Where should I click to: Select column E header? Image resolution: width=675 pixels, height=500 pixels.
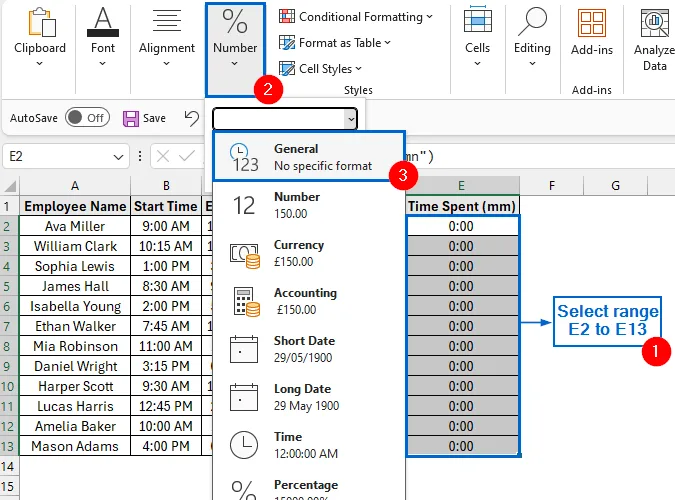pyautogui.click(x=462, y=186)
